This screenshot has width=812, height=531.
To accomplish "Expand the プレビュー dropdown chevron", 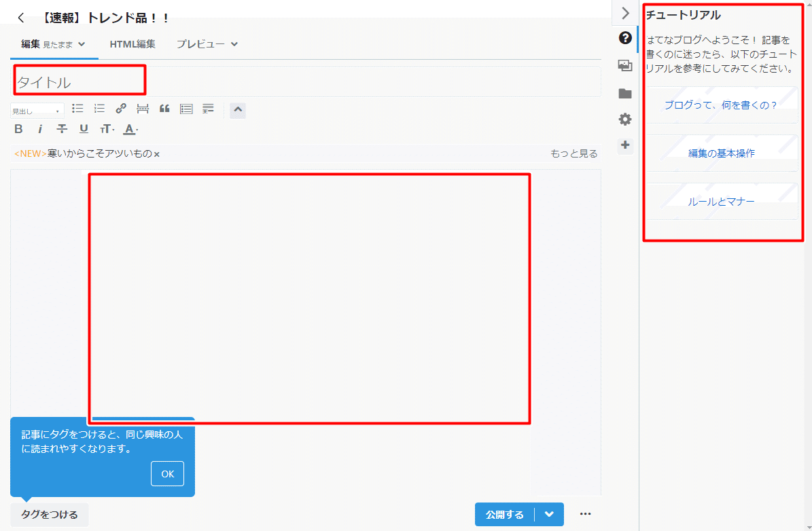I will point(234,45).
